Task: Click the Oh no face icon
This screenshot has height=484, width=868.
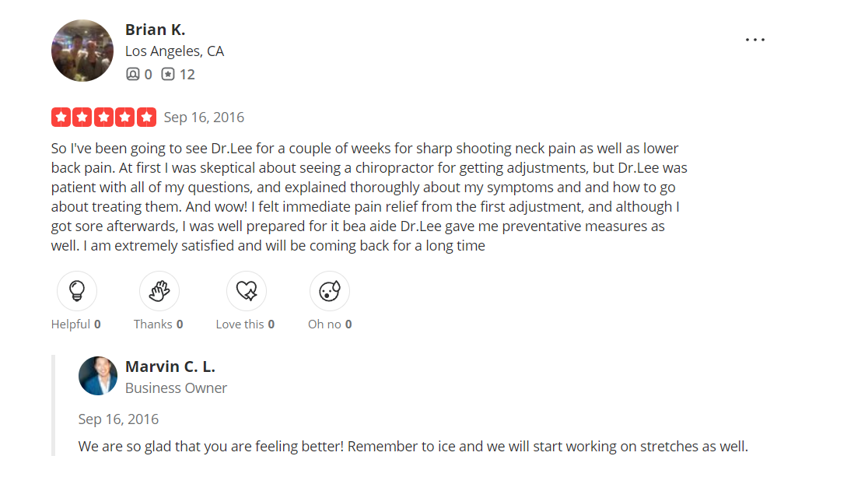Action: (x=330, y=291)
